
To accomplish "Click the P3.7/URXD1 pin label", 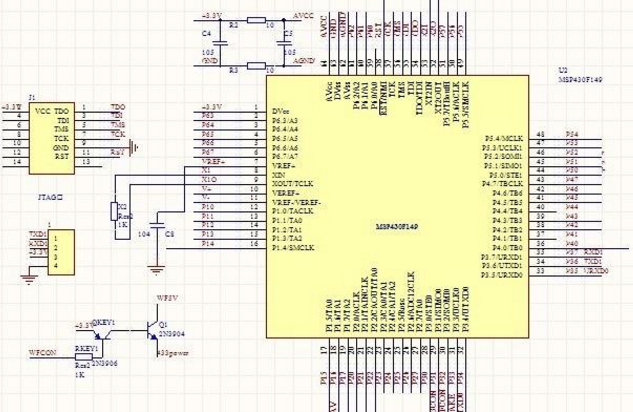I will tap(502, 257).
